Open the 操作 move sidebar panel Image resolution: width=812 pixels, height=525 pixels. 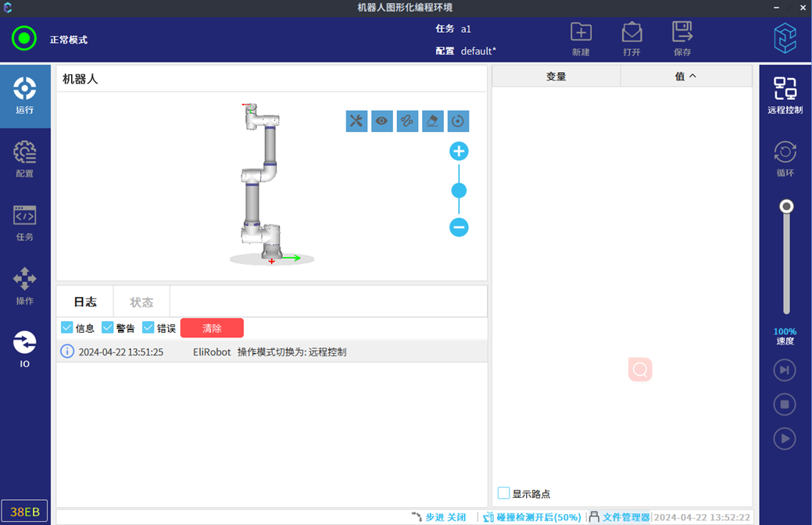(25, 286)
